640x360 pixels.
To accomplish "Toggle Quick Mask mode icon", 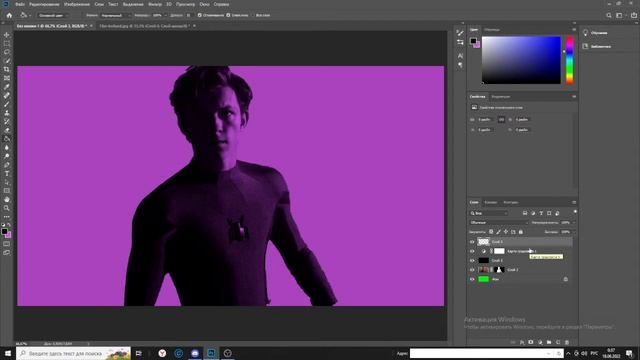I will [x=7, y=244].
